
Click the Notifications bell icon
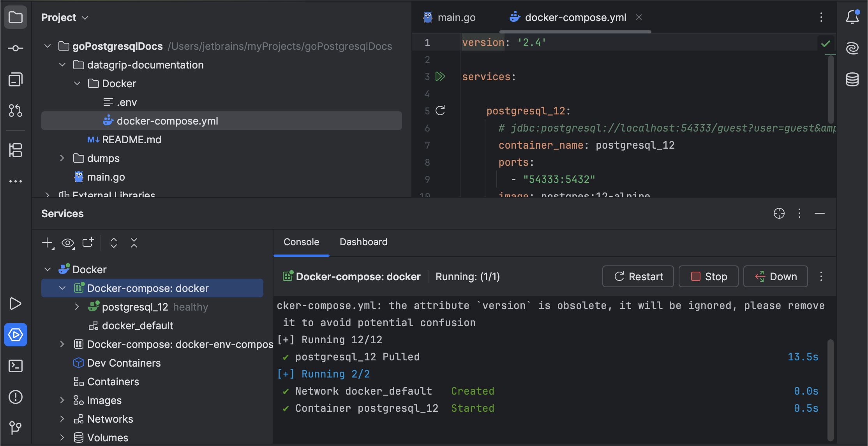(852, 17)
